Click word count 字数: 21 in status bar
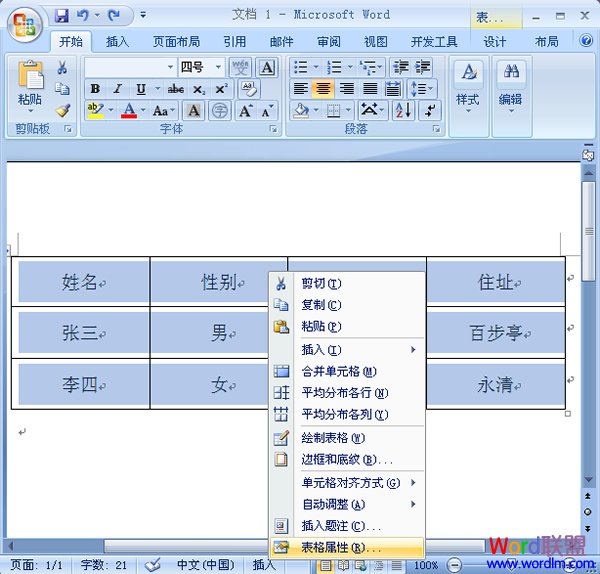 click(104, 565)
